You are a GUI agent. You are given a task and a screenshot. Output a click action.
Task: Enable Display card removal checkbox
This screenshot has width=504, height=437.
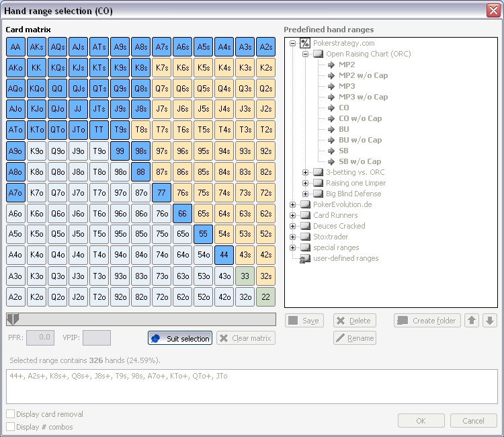[x=11, y=414]
